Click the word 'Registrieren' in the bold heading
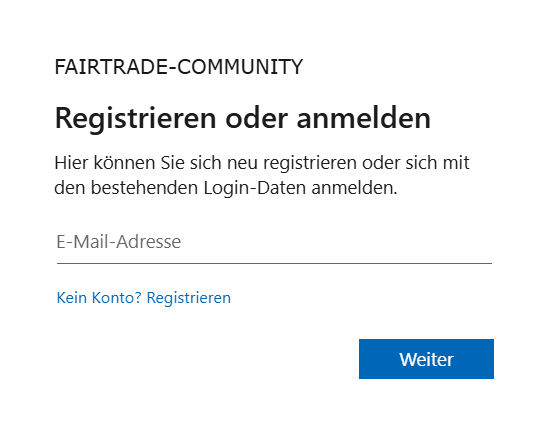The height and width of the screenshot is (431, 548). pyautogui.click(x=136, y=119)
